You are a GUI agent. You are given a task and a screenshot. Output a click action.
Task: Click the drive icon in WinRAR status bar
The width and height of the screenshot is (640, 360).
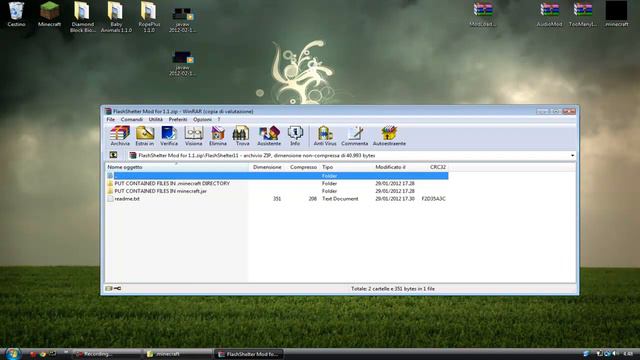point(109,289)
